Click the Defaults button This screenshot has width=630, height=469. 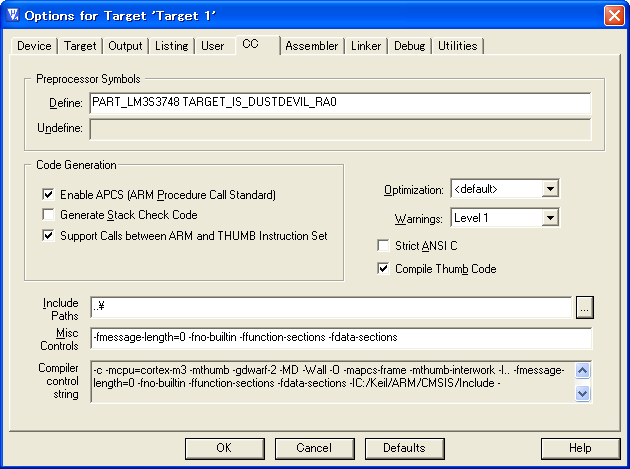click(x=405, y=448)
